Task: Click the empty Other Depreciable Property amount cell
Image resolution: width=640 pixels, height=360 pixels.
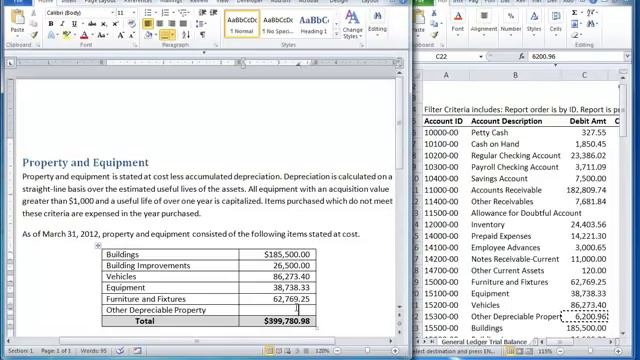Action: [277, 310]
